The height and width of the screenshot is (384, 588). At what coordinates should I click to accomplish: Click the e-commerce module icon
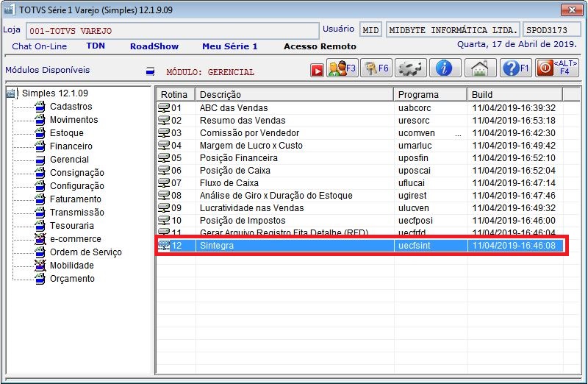pyautogui.click(x=40, y=239)
